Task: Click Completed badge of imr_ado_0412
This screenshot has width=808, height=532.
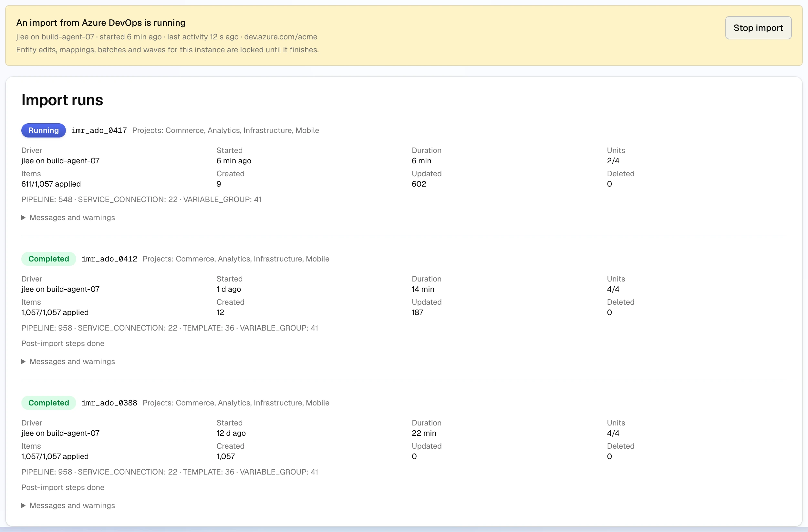Action: tap(48, 259)
